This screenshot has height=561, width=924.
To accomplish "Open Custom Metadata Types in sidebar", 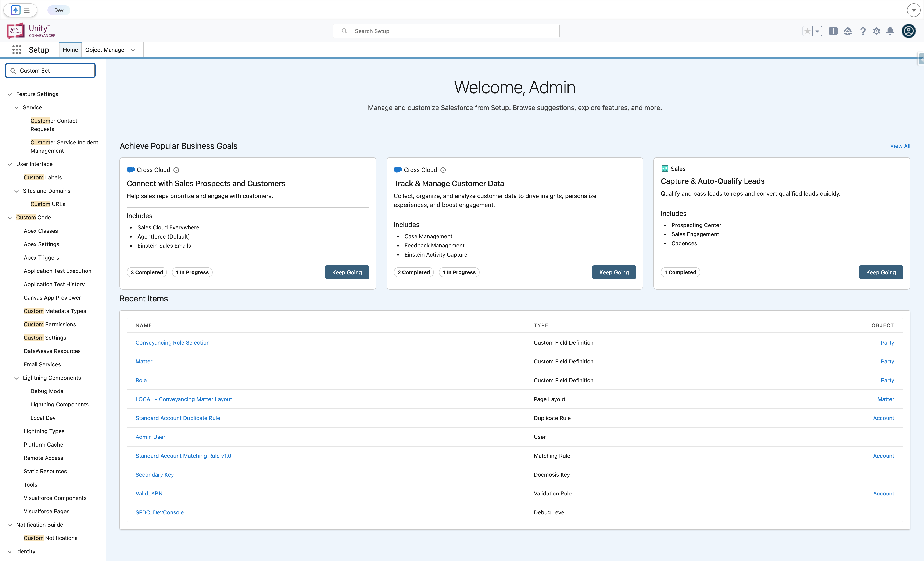I will click(55, 311).
